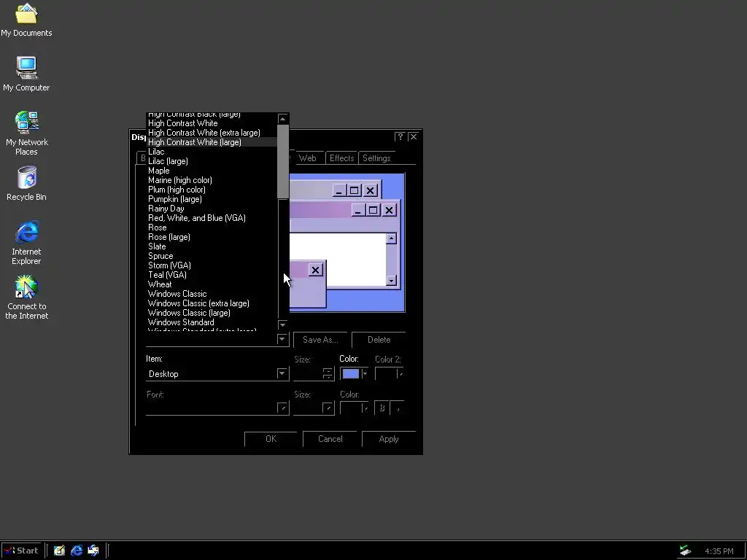Viewport: 747px width, 560px height.
Task: Switch to the Settings tab
Action: click(376, 158)
